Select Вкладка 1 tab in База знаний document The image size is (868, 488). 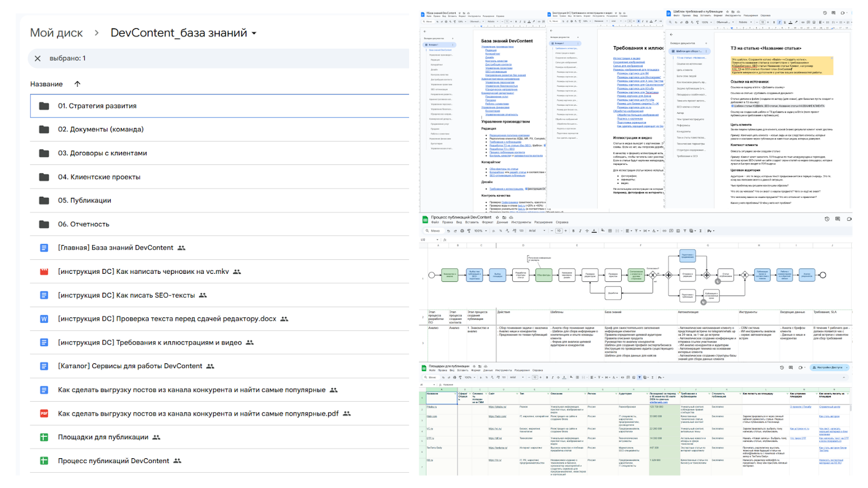(x=439, y=45)
